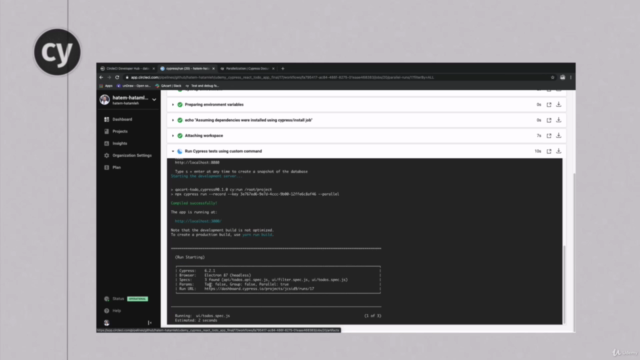
Task: Open the Plan sidebar icon
Action: 107,167
